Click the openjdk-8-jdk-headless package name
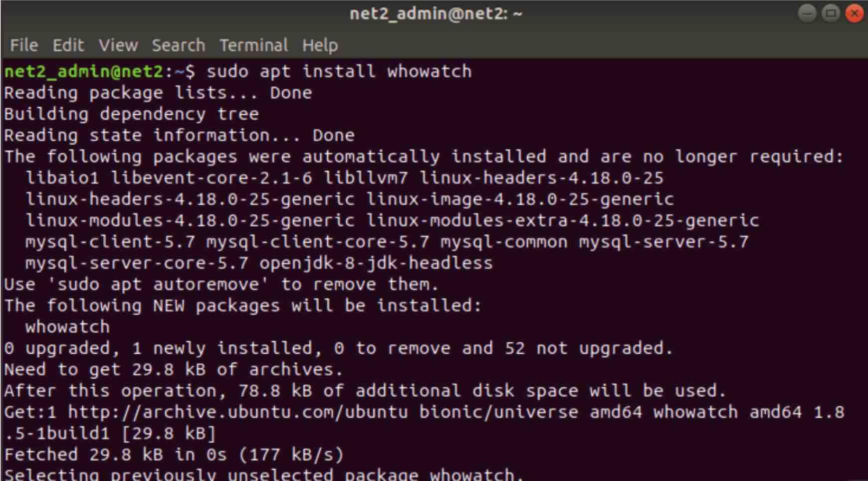This screenshot has height=481, width=868. tap(376, 263)
